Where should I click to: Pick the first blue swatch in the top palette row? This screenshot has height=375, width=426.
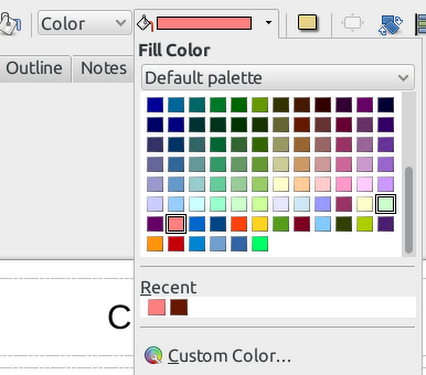[155, 105]
